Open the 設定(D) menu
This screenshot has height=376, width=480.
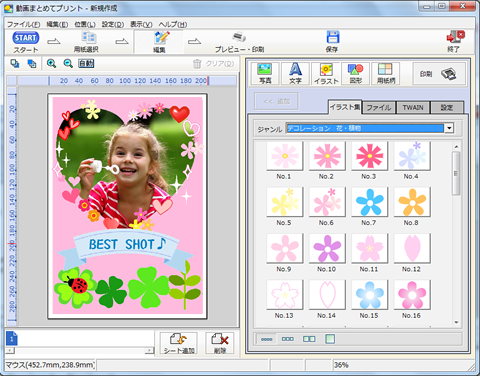[x=113, y=24]
